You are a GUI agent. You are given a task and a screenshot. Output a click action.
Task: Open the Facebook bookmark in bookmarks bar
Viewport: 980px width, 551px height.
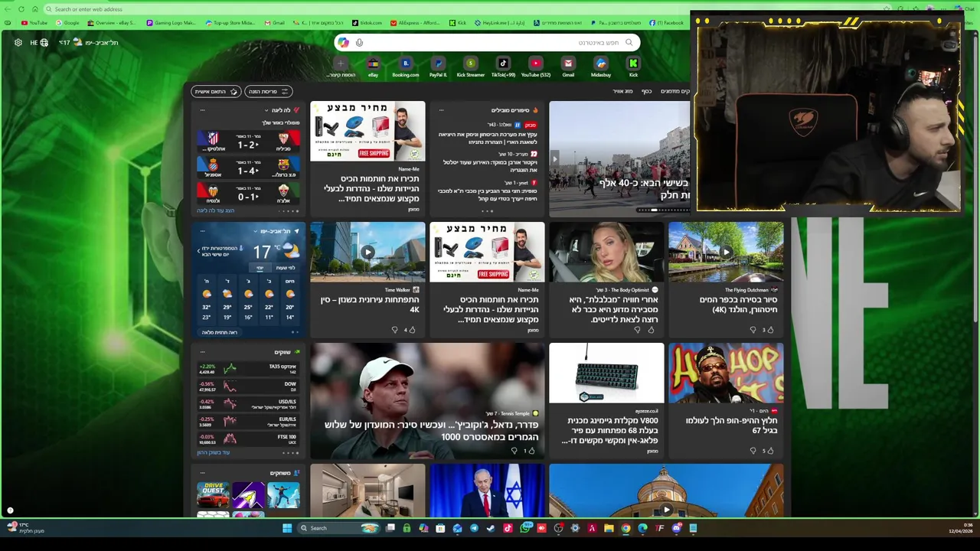(666, 23)
